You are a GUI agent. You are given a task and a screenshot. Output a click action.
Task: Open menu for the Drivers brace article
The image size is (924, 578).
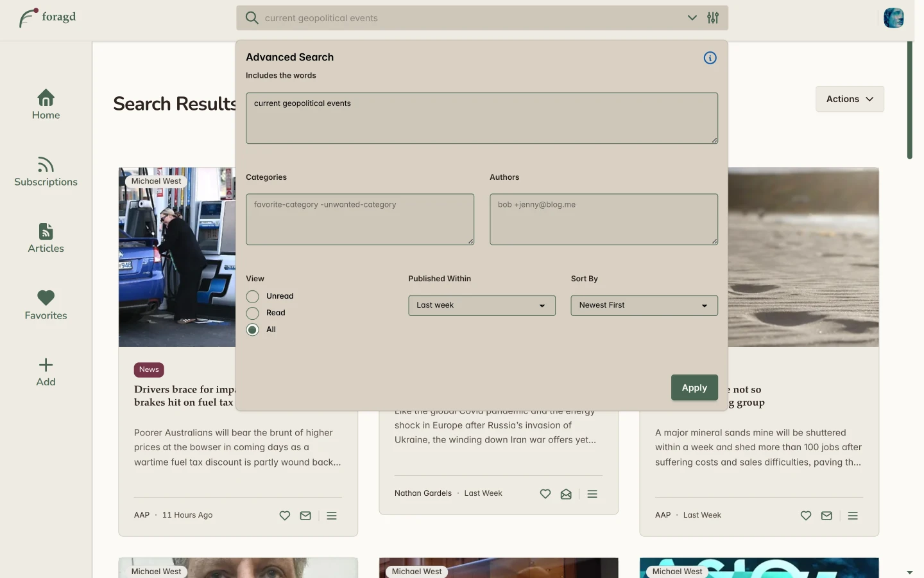coord(332,516)
